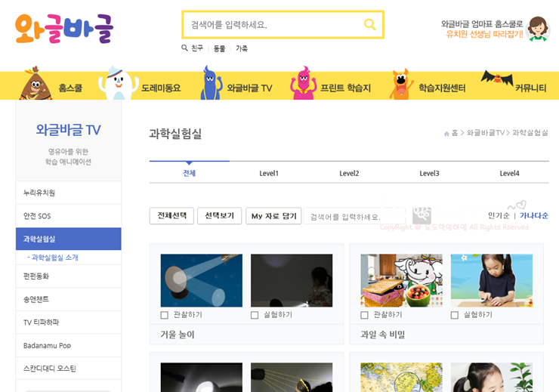Image resolution: width=559 pixels, height=392 pixels.
Task: Open 커뮤니티 in main navigation
Action: pos(530,88)
